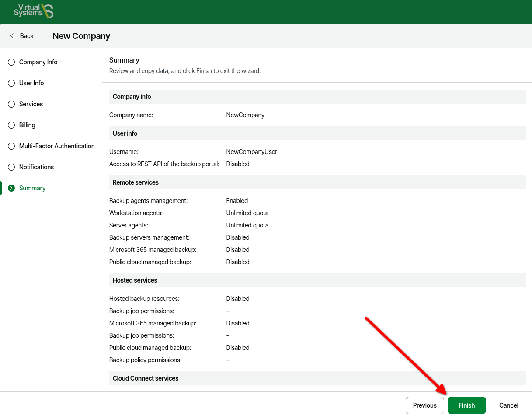Cancel the New Company wizard
The height and width of the screenshot is (419, 532).
click(508, 405)
